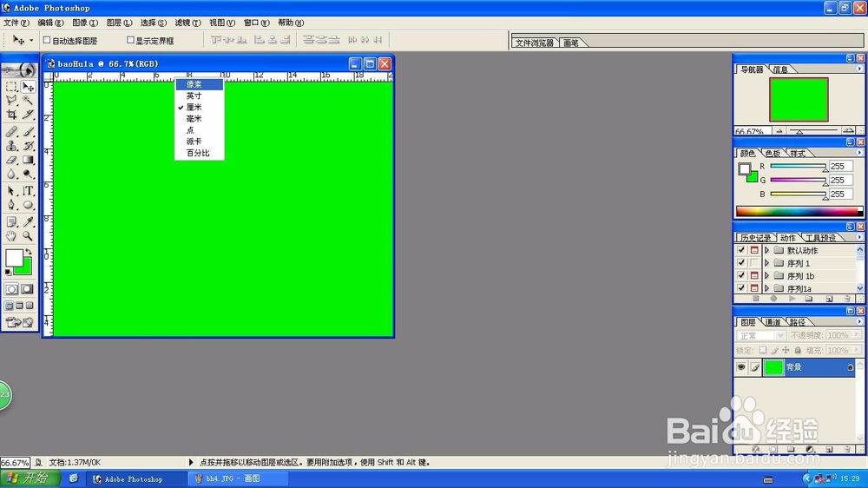Jump to ImageReady from the toolbox

pos(19,322)
